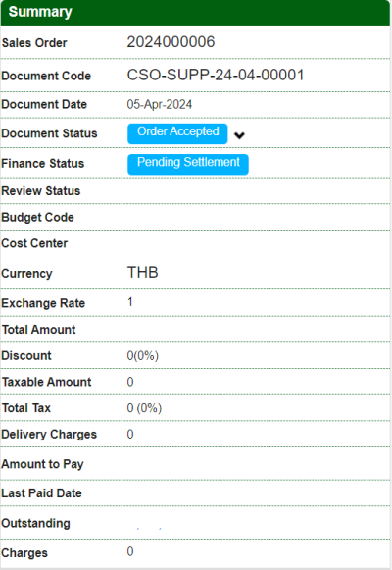
Task: Click the Outstanding label
Action: pos(35,524)
